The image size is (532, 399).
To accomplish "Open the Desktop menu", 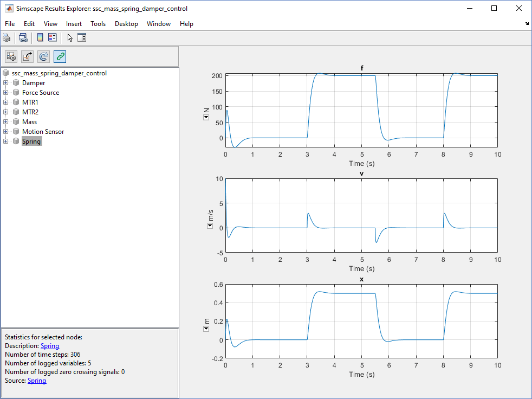I will (126, 24).
